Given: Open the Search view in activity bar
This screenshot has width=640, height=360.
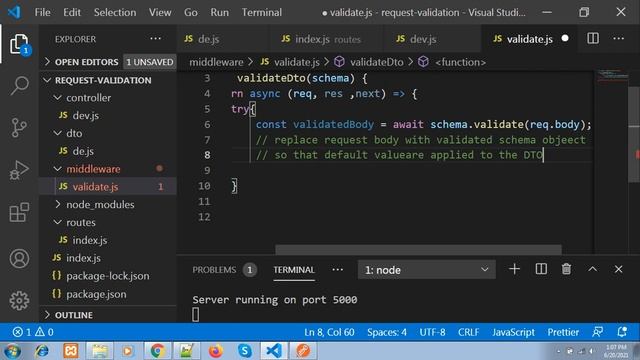Looking at the screenshot, I should pos(19,86).
